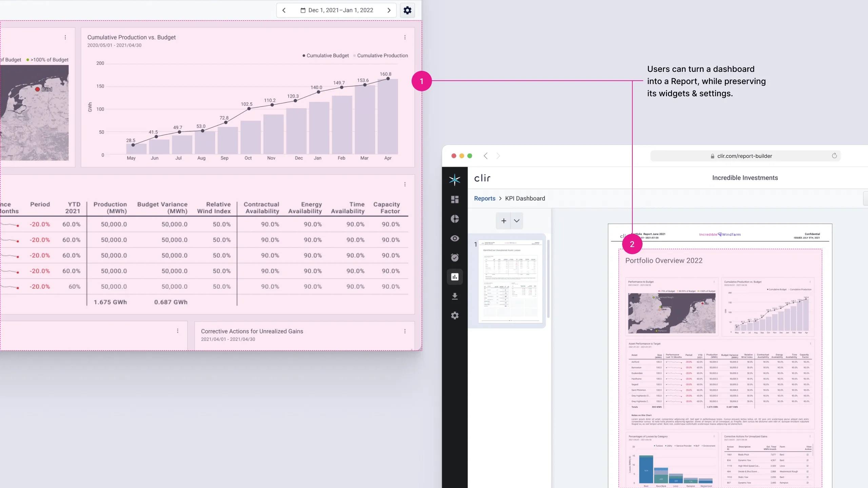The image size is (868, 488).
Task: Go to next date range
Action: 389,10
